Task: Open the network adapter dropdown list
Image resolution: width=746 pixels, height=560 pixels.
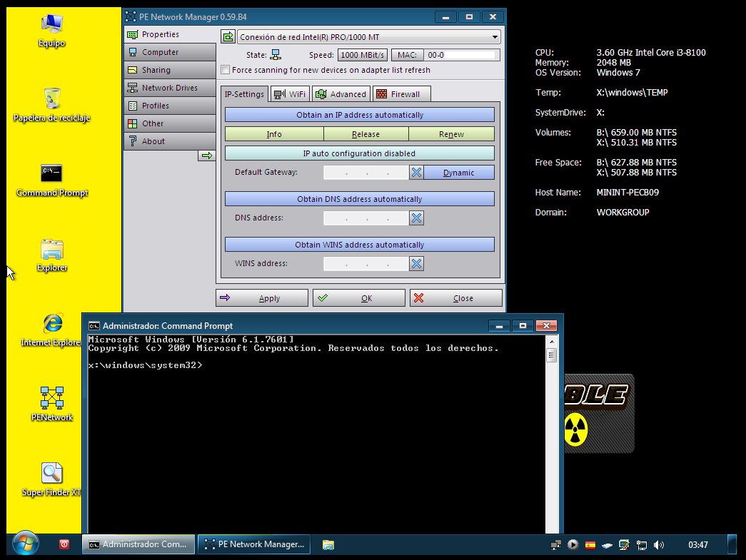Action: [369, 36]
